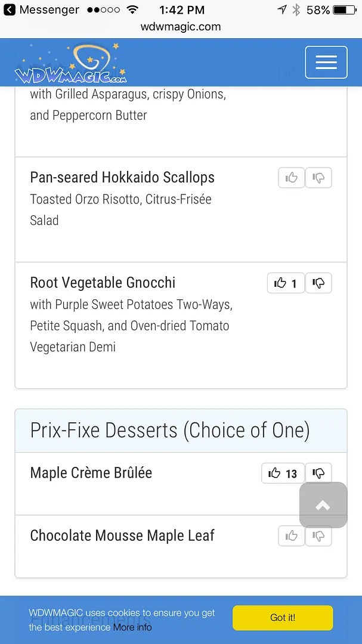The width and height of the screenshot is (362, 644).
Task: Dislike the Root Vegetable Gnocchi
Action: [x=318, y=283]
